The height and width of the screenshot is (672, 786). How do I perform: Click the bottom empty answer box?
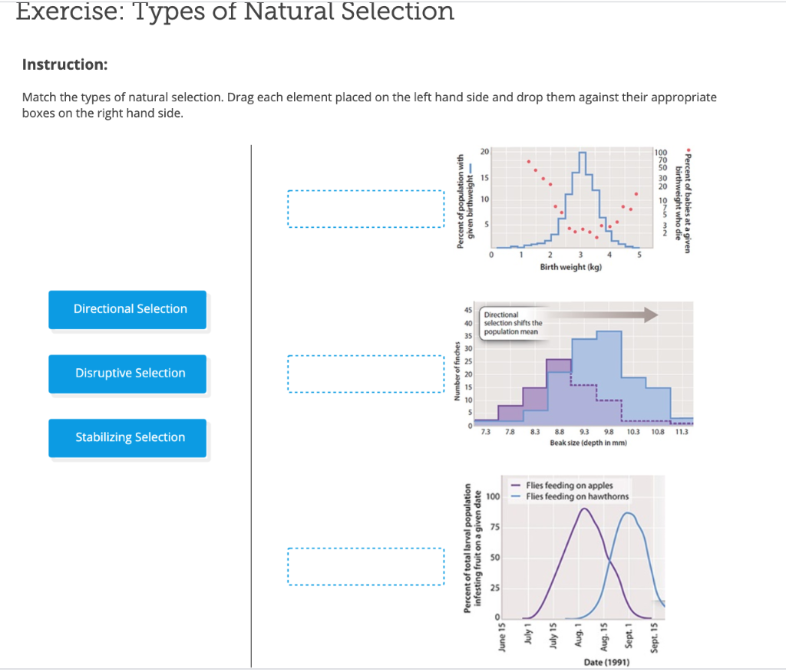point(365,567)
